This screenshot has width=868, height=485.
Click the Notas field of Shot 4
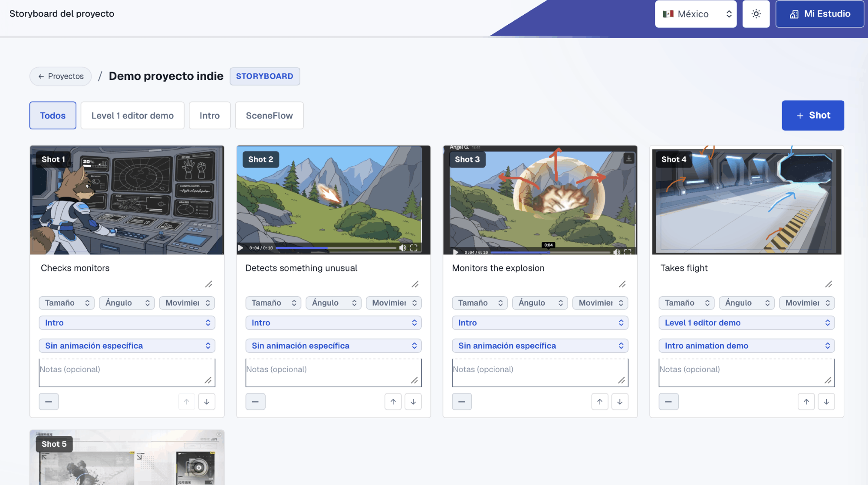point(746,373)
